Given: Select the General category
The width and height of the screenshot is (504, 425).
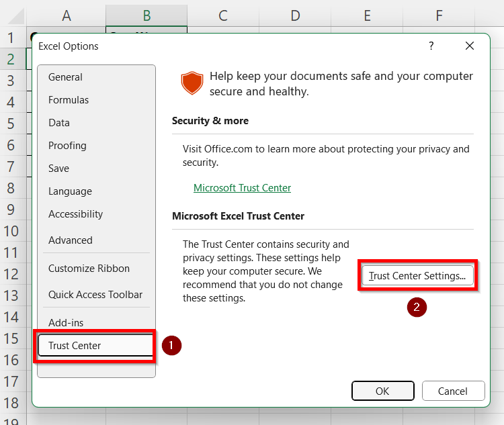Looking at the screenshot, I should (x=65, y=77).
